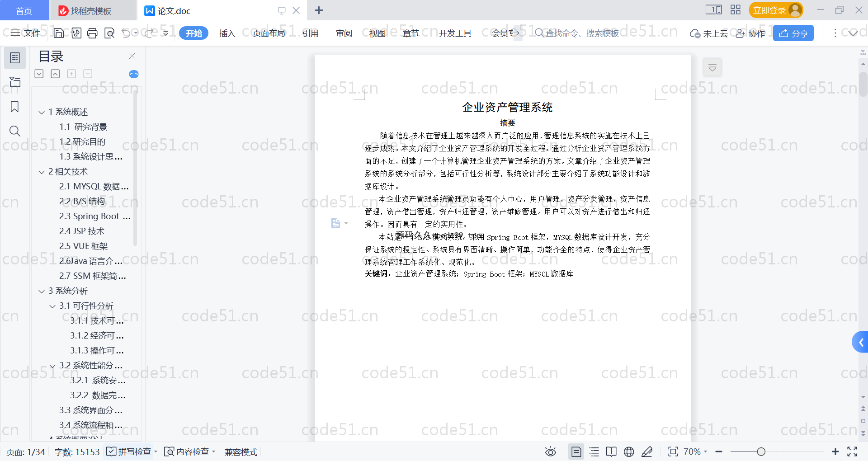Viewport: 868px width, 461px height.
Task: Click the split window icon in title bar
Action: [x=714, y=10]
